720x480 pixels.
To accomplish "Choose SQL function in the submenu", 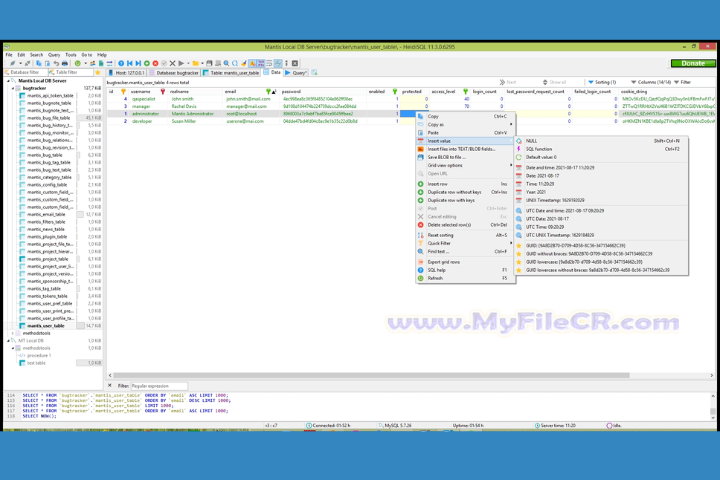I will click(x=601, y=149).
